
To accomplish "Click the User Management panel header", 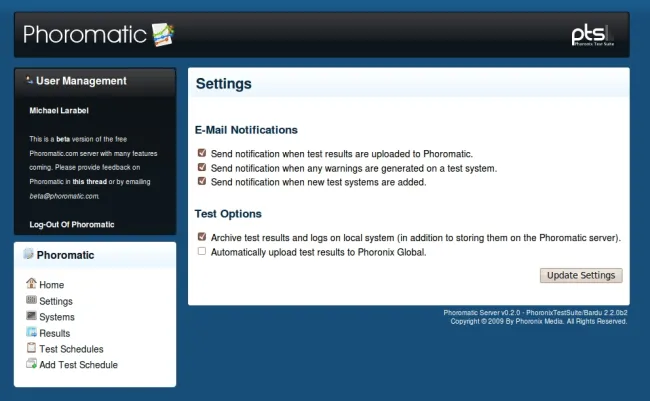I will coord(81,81).
